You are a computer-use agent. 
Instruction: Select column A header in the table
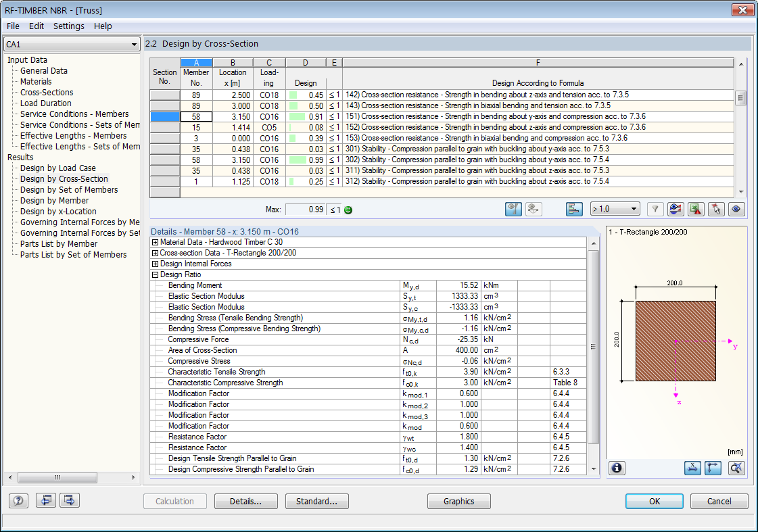click(196, 63)
